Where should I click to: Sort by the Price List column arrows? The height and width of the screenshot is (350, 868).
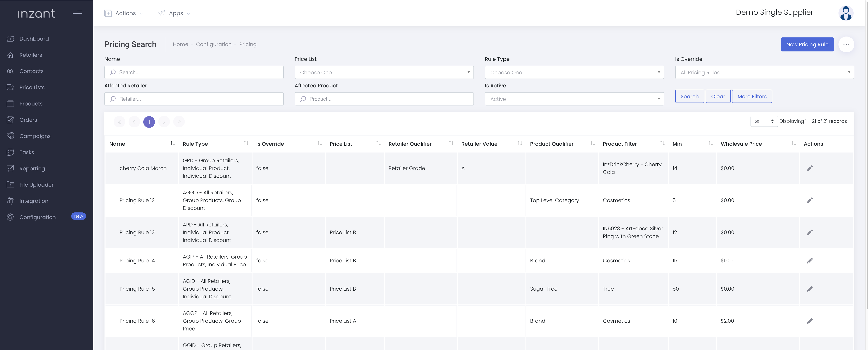click(378, 143)
